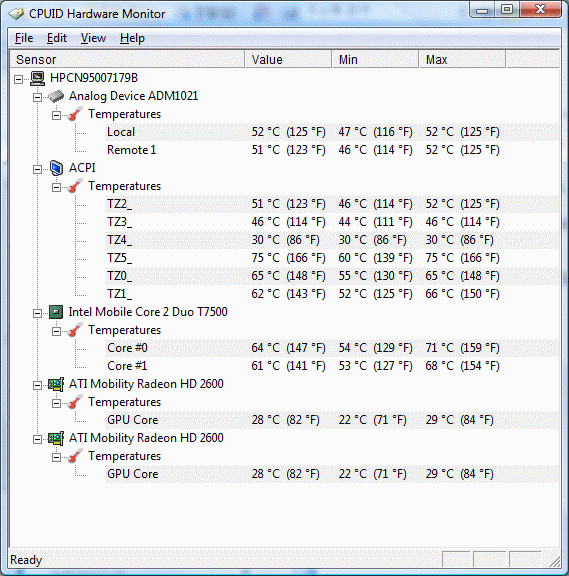Viewport: 569px width, 576px height.
Task: Click the thermometer icon under ACPI
Action: pyautogui.click(x=75, y=186)
